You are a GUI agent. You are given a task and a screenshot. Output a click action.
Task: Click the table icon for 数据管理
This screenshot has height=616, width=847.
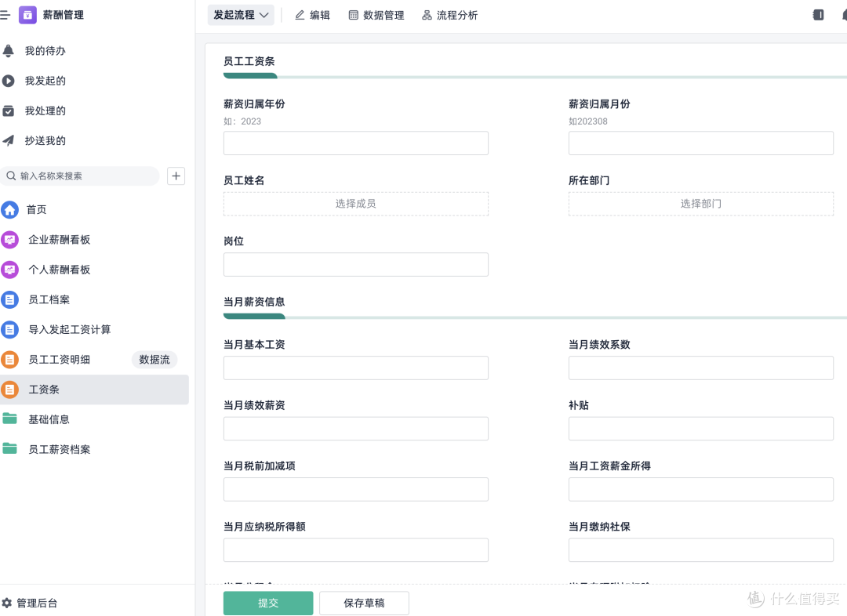click(x=353, y=15)
